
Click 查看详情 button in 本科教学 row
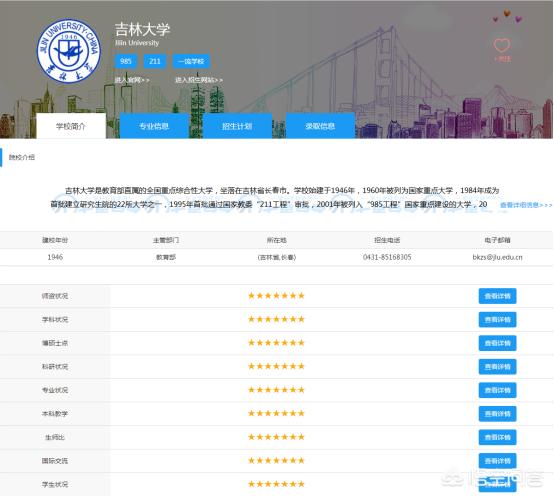(497, 414)
